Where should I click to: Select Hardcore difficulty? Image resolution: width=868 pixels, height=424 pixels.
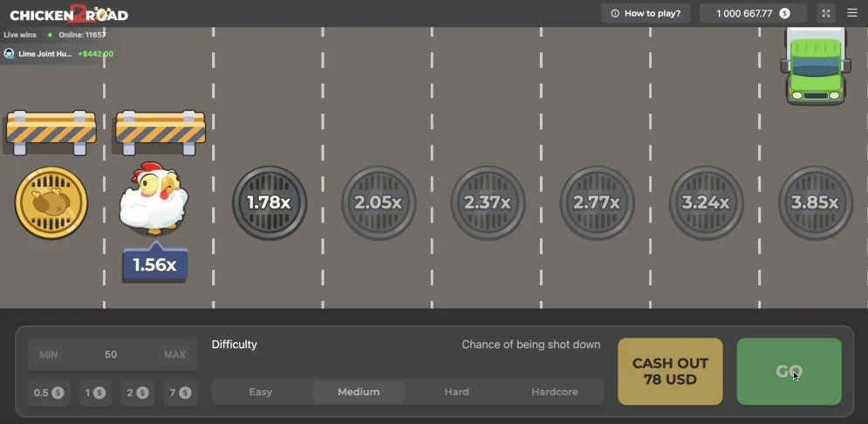point(555,392)
